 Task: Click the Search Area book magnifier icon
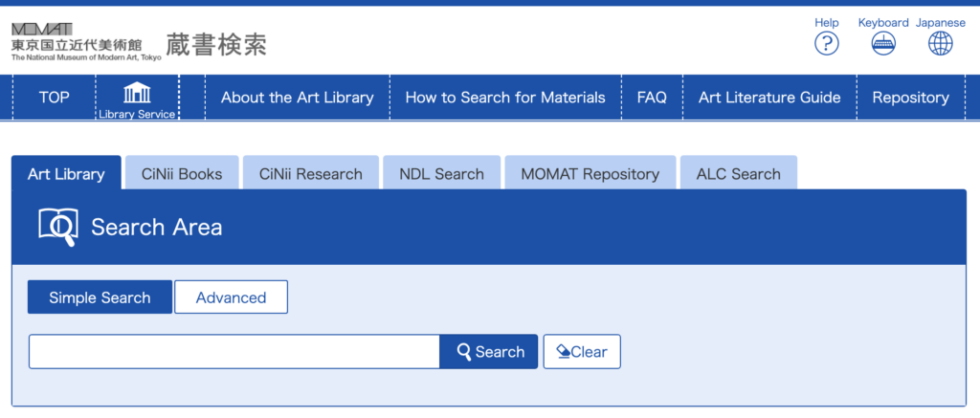pos(57,226)
